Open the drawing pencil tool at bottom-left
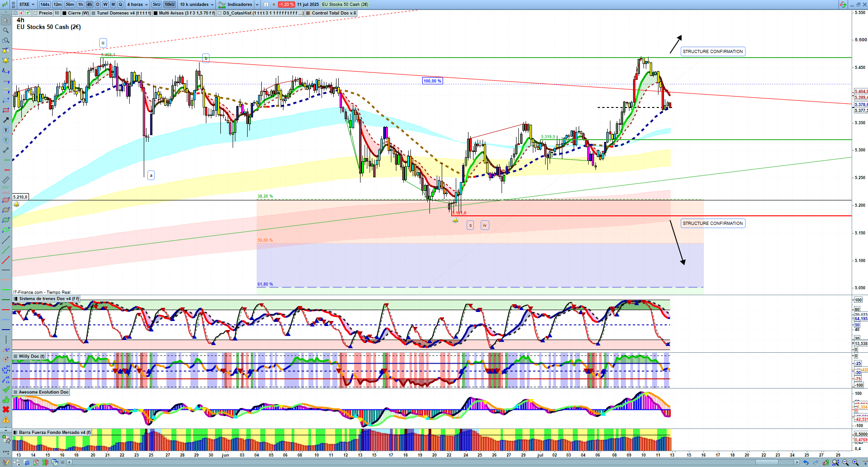 point(6,462)
